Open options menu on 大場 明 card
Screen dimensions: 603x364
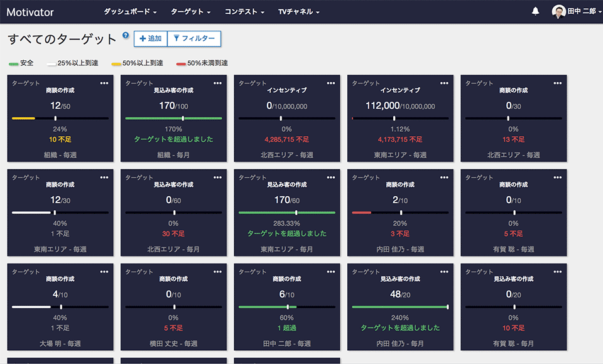pyautogui.click(x=104, y=272)
